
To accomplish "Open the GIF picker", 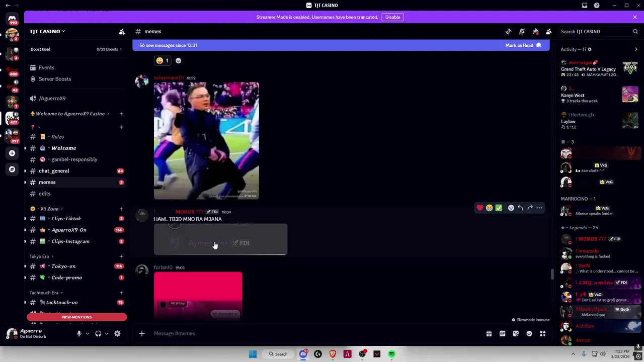I will 502,333.
